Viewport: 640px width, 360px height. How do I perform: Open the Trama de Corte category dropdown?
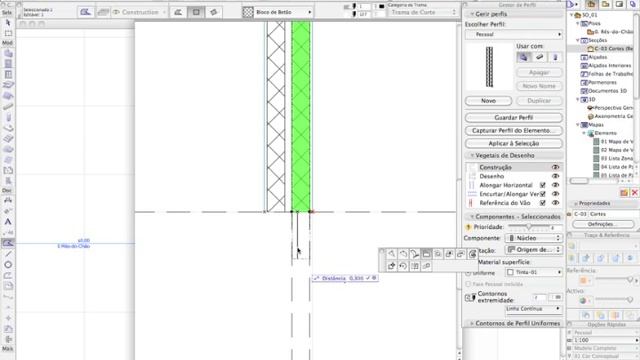pyautogui.click(x=422, y=12)
